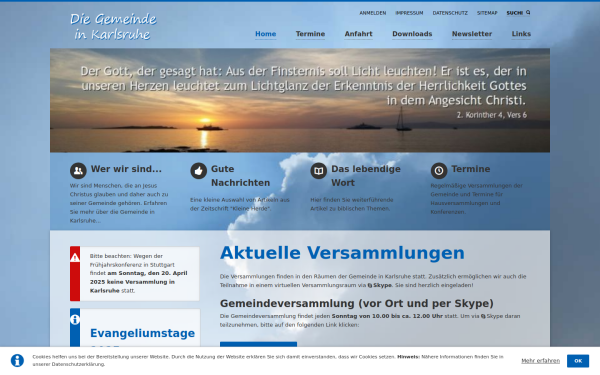600x375 pixels.
Task: Click the Aktuelle Versammlungen heading
Action: click(x=342, y=253)
